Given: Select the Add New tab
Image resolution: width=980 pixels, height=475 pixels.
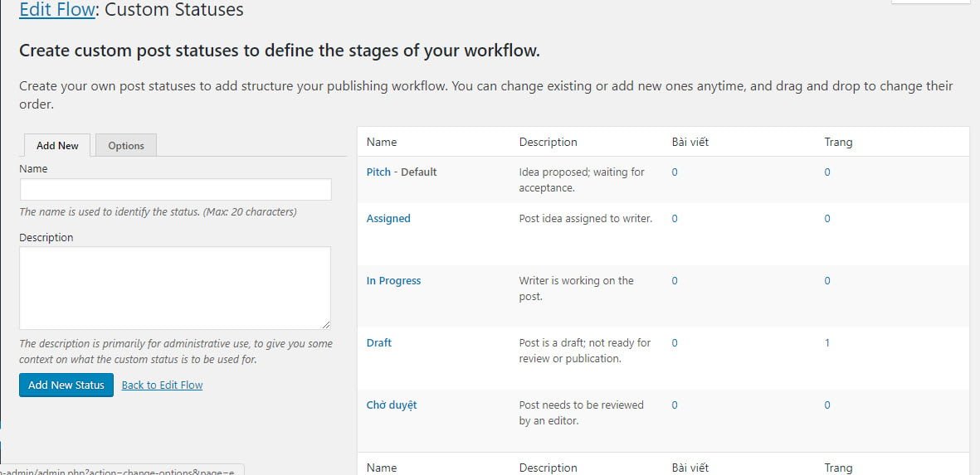Looking at the screenshot, I should 57,146.
